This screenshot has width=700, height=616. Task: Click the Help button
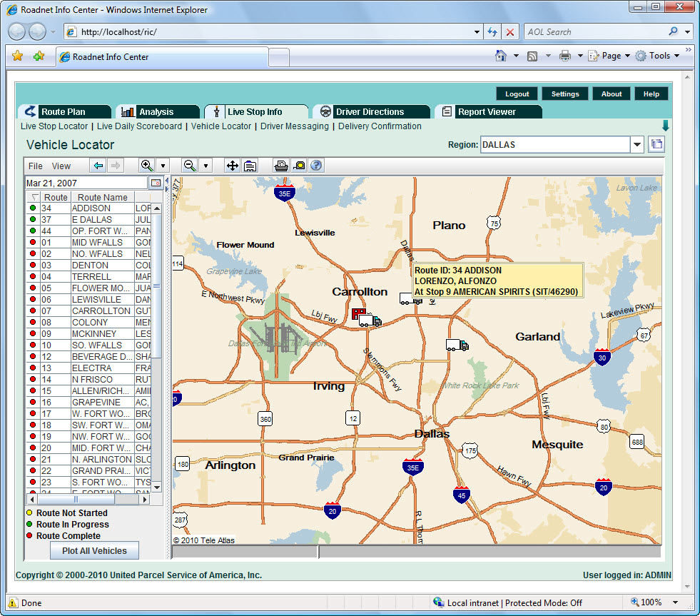click(651, 94)
